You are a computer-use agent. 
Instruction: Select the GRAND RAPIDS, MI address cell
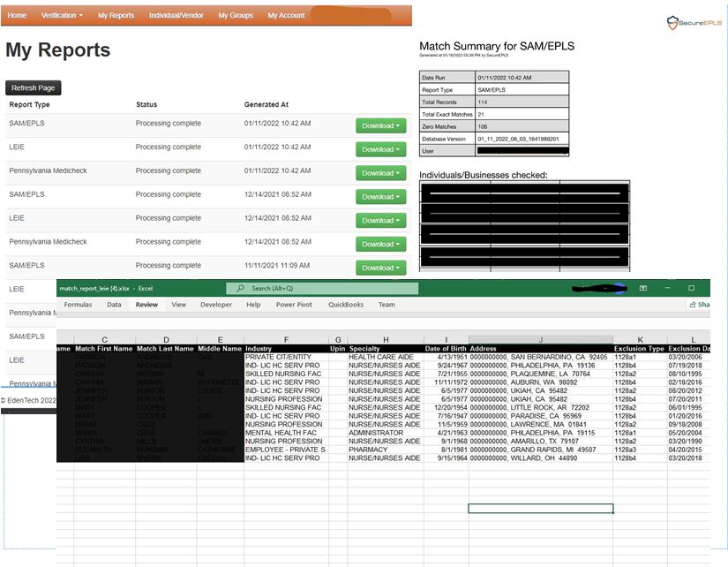[541, 450]
